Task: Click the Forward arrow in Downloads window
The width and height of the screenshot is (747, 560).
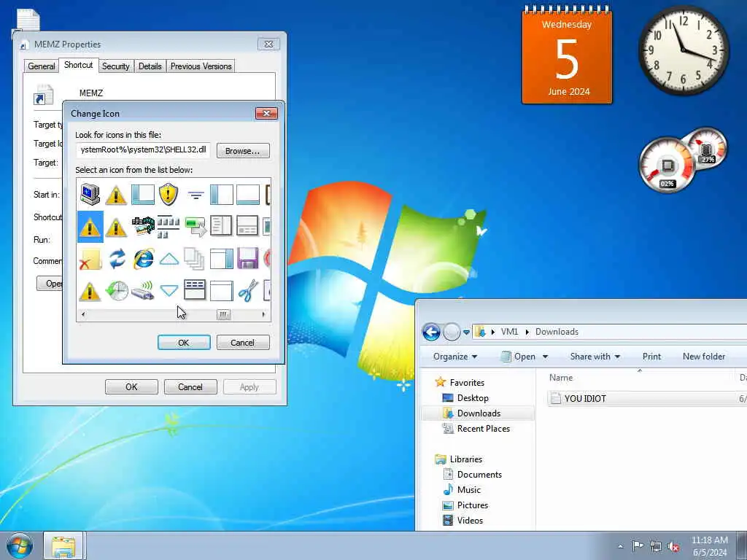Action: [x=451, y=332]
